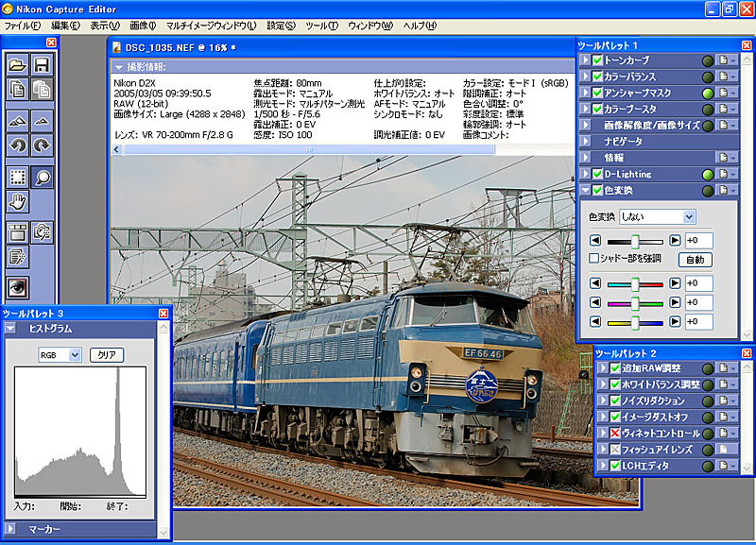The height and width of the screenshot is (545, 756).
Task: Click the train photo in DSC_1035.NEF window
Action: (374, 330)
